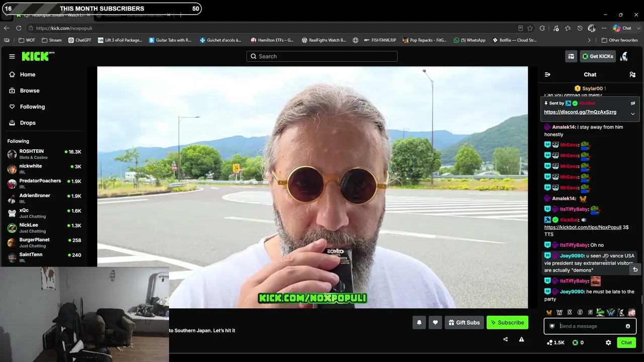Screen dimensions: 644x362
Task: Open the kickbot.com tips link
Action: [x=583, y=227]
